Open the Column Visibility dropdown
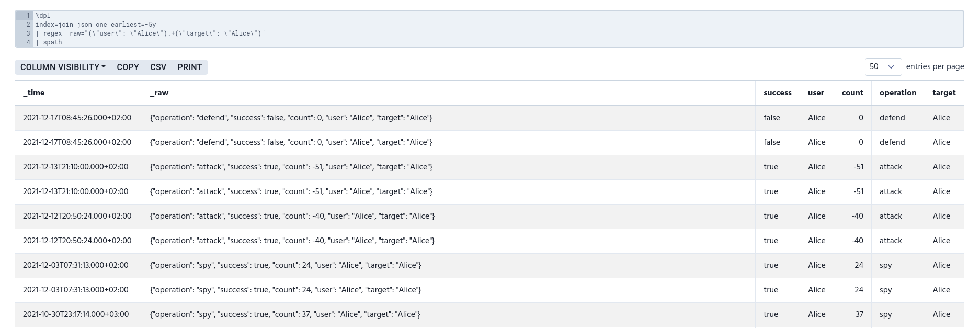Viewport: 980px width, 328px height. pos(63,67)
